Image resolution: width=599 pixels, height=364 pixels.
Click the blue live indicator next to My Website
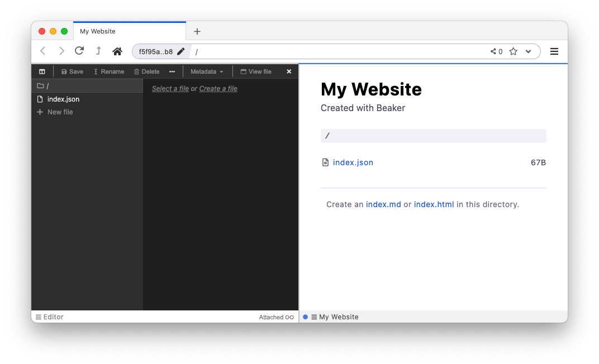305,317
